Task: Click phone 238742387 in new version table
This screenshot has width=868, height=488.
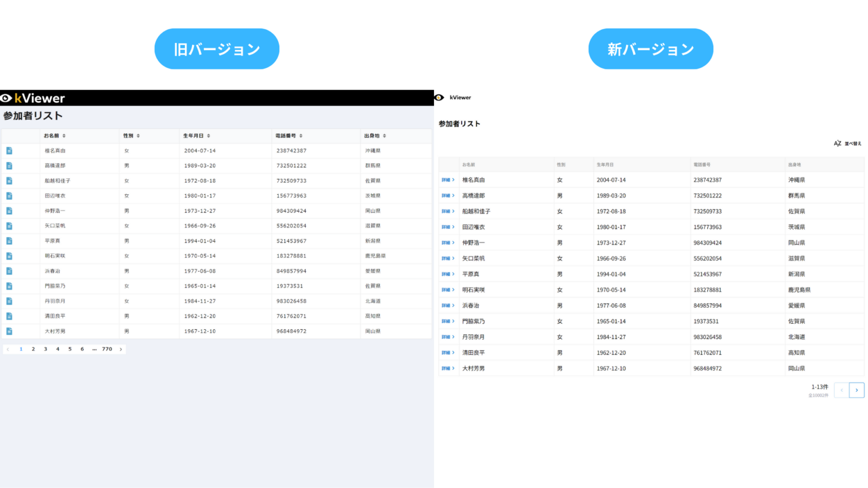Action: 708,180
